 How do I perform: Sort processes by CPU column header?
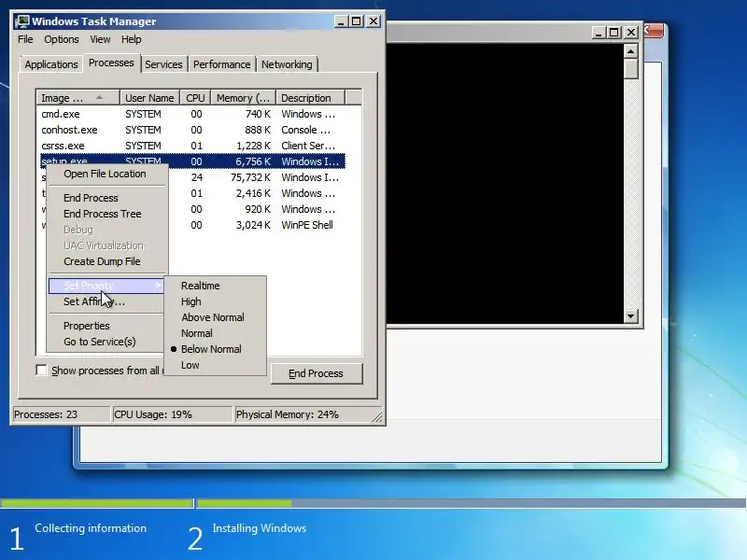(x=195, y=98)
